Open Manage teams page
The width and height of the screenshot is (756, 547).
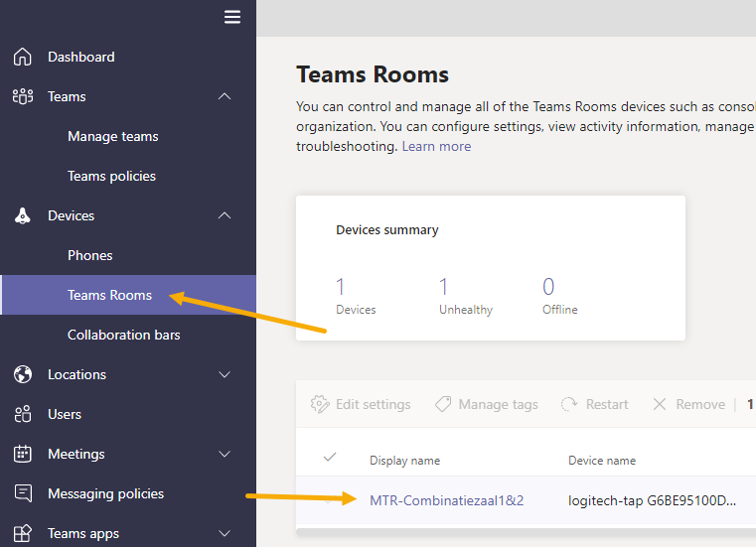(x=113, y=136)
